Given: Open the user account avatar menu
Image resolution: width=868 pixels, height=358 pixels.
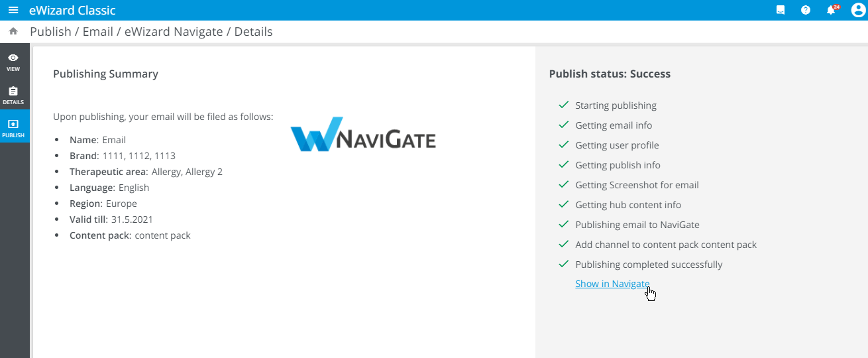Looking at the screenshot, I should coord(857,10).
